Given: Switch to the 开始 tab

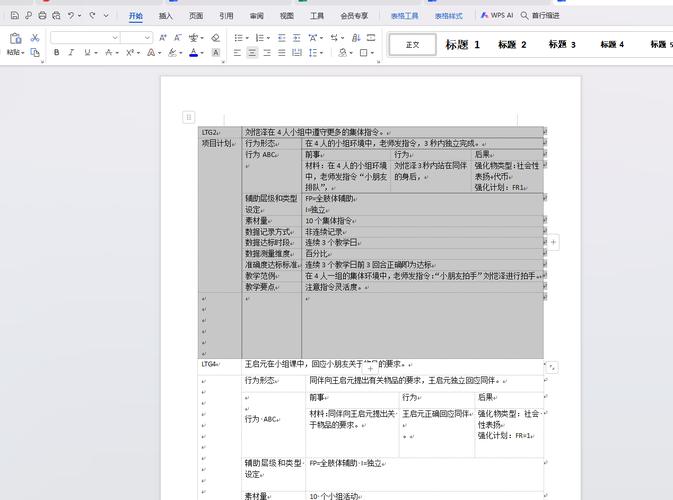Looking at the screenshot, I should point(136,15).
